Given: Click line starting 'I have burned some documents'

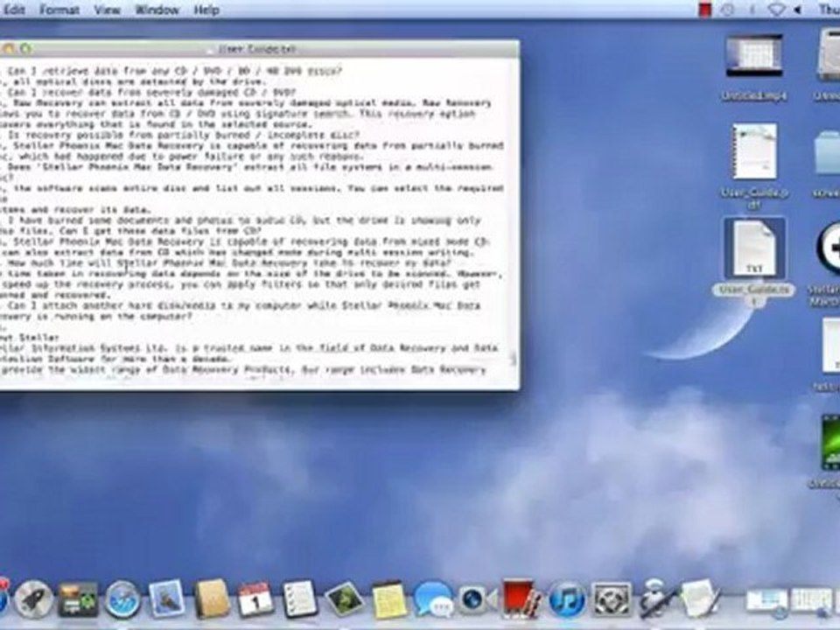Looking at the screenshot, I should click(x=244, y=220).
